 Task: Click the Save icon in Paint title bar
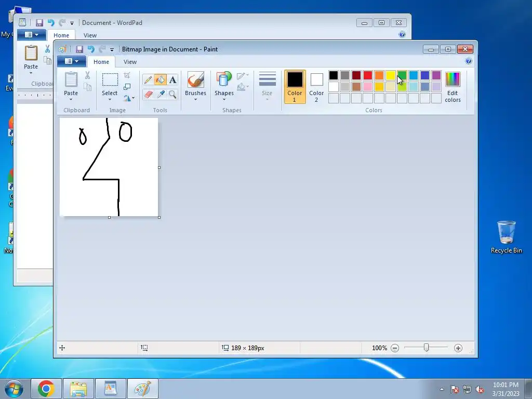pos(79,49)
